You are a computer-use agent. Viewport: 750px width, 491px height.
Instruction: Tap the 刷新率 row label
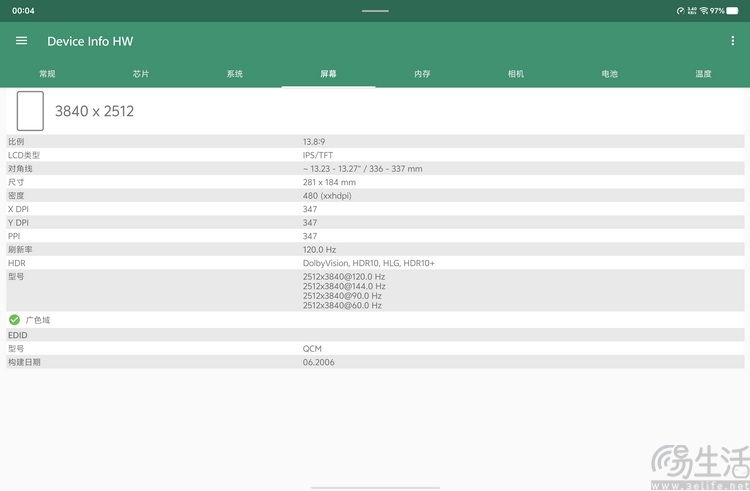[20, 250]
